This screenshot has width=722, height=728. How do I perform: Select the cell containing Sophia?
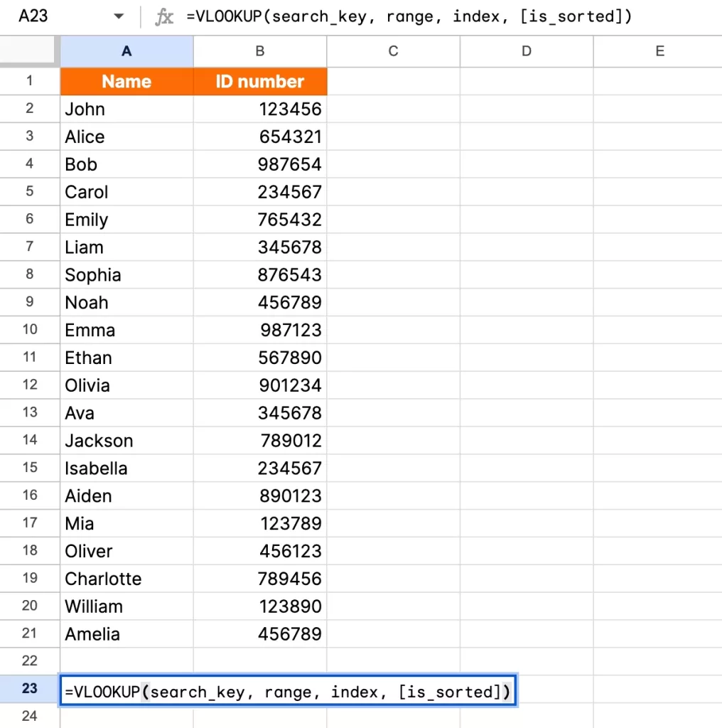pos(126,274)
